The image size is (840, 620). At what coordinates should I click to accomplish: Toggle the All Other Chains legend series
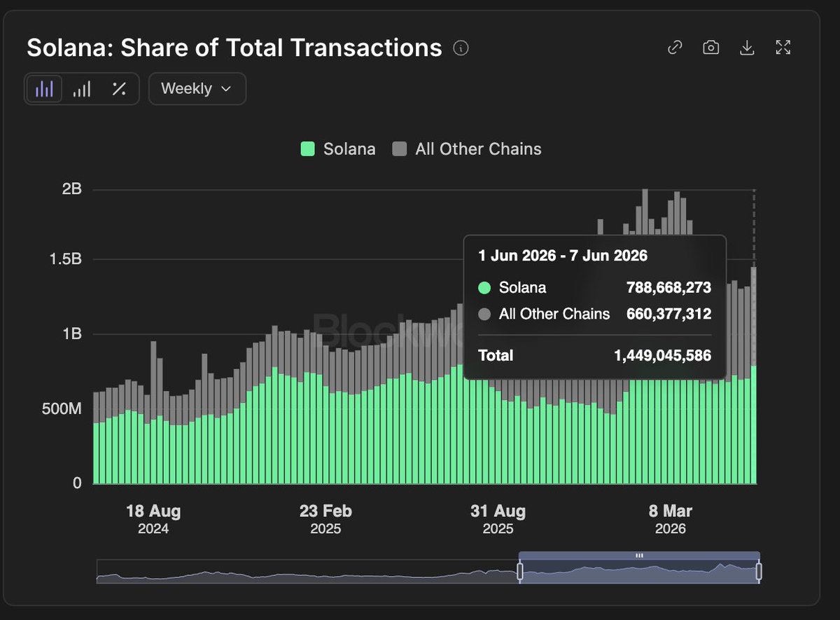click(x=467, y=149)
